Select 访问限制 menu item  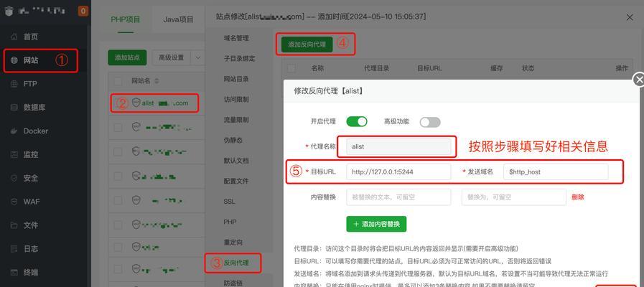pyautogui.click(x=236, y=99)
